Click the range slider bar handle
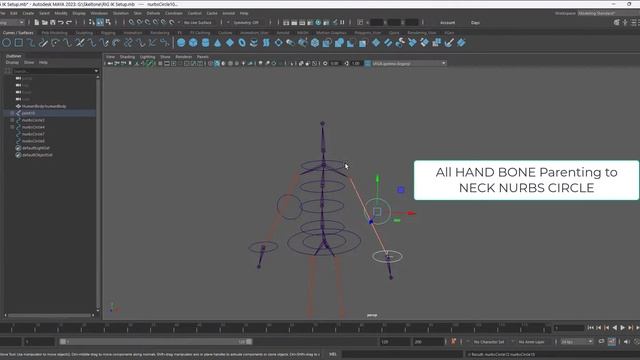 click(x=156, y=342)
